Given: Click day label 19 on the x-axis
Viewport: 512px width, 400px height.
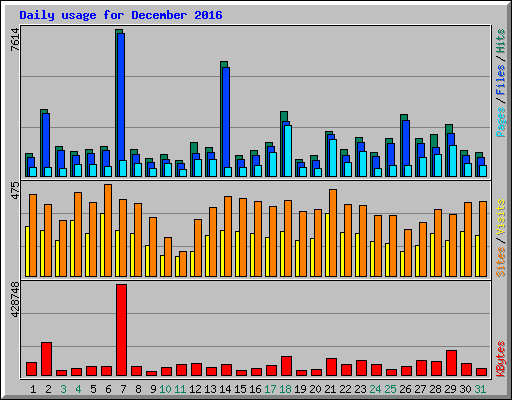Looking at the screenshot, I should (300, 389).
